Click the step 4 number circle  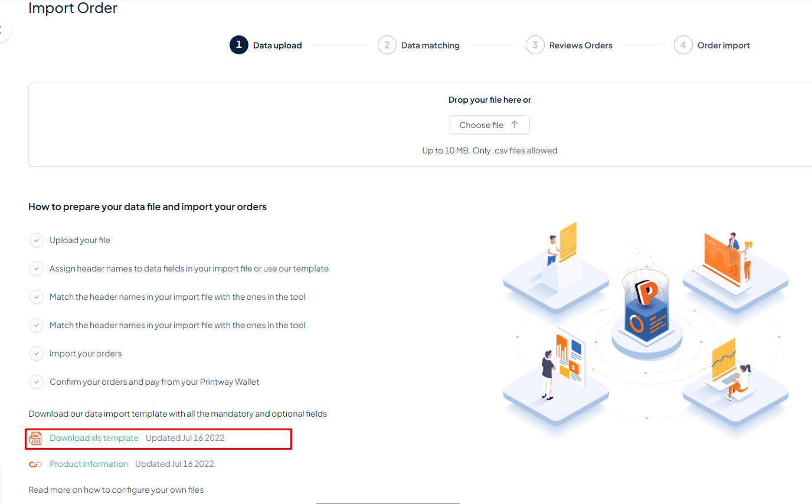tap(683, 45)
